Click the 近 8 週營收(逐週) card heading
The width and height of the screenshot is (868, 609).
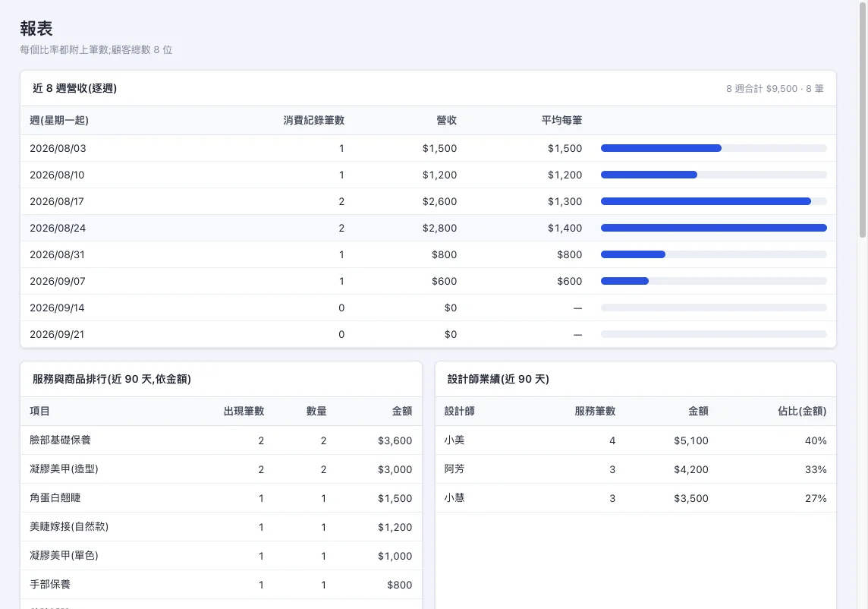(74, 88)
